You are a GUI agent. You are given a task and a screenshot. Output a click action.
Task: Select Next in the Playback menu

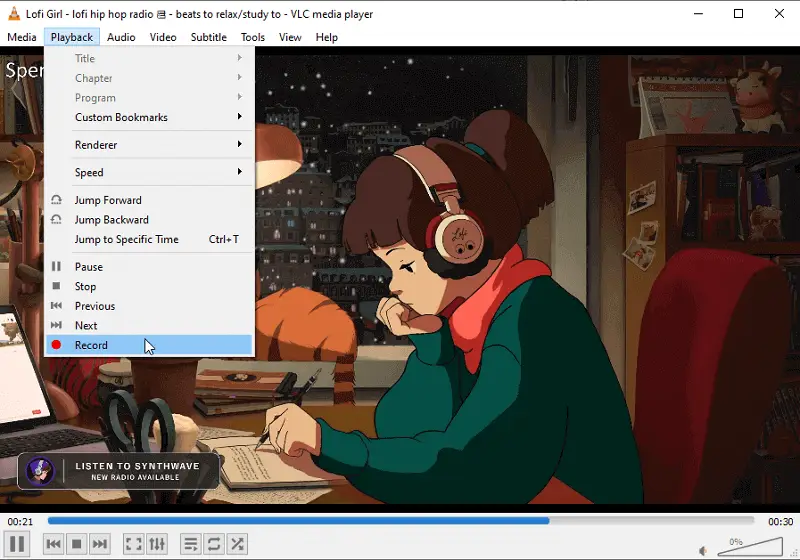149,325
